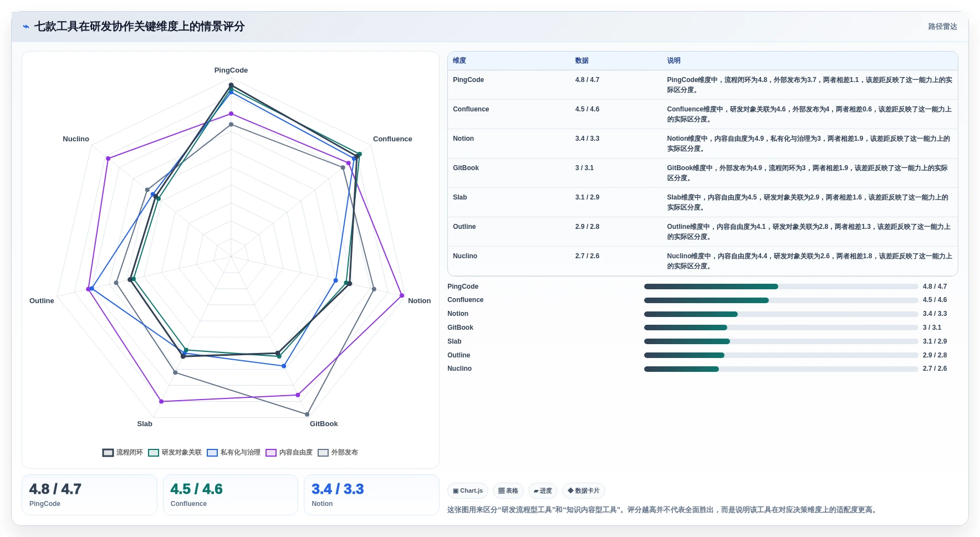The height and width of the screenshot is (537, 980).
Task: Click the 外部发布 legend label
Action: coord(345,453)
